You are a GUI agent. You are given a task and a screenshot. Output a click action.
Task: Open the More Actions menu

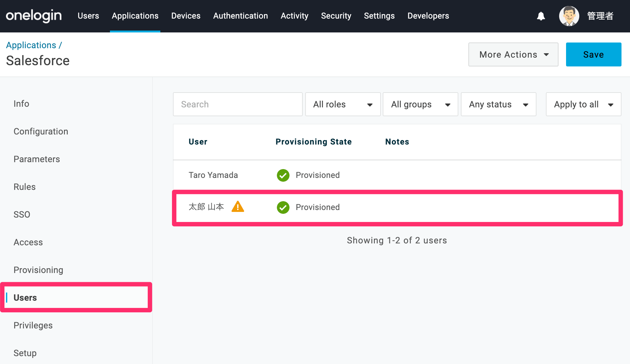click(513, 54)
